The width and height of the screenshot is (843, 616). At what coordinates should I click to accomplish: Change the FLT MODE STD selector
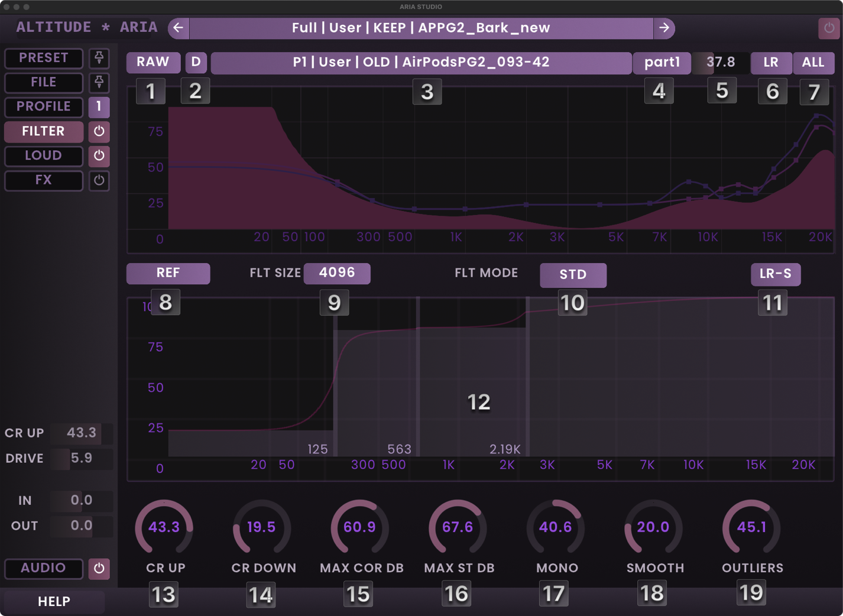tap(572, 275)
